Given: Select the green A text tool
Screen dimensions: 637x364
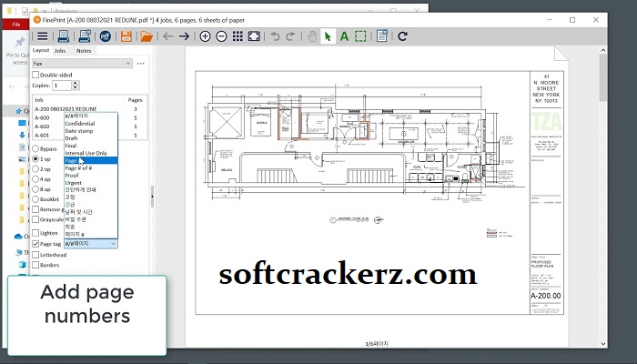Looking at the screenshot, I should tap(344, 36).
